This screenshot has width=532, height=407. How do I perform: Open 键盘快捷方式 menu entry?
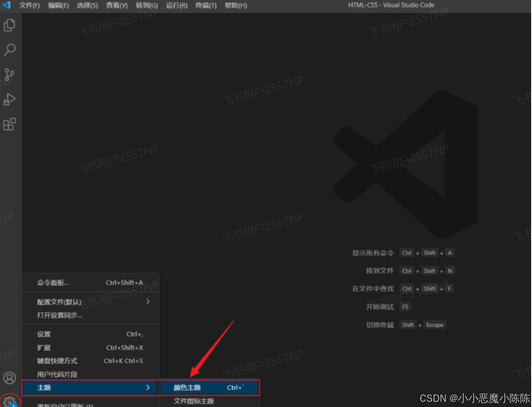[91, 361]
